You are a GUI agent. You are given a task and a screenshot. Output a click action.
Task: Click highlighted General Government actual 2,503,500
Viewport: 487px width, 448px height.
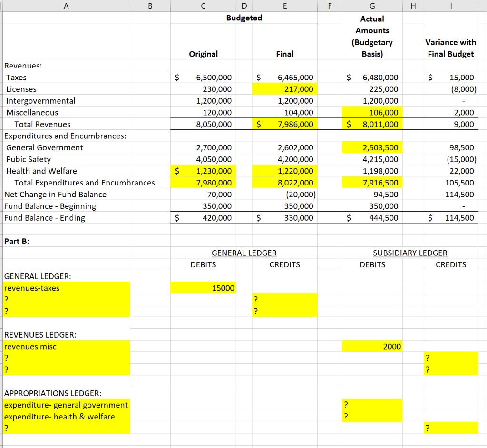point(372,147)
